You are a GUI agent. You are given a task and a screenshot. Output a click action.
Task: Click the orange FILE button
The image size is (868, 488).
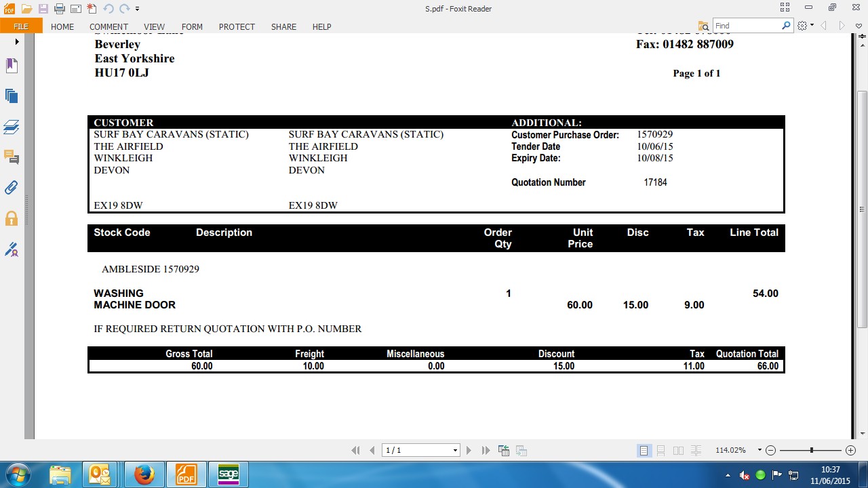21,26
